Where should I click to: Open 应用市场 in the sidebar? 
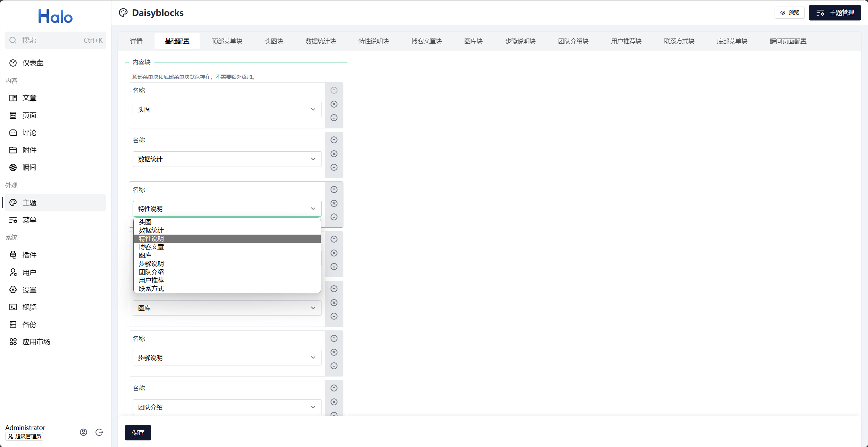(36, 342)
